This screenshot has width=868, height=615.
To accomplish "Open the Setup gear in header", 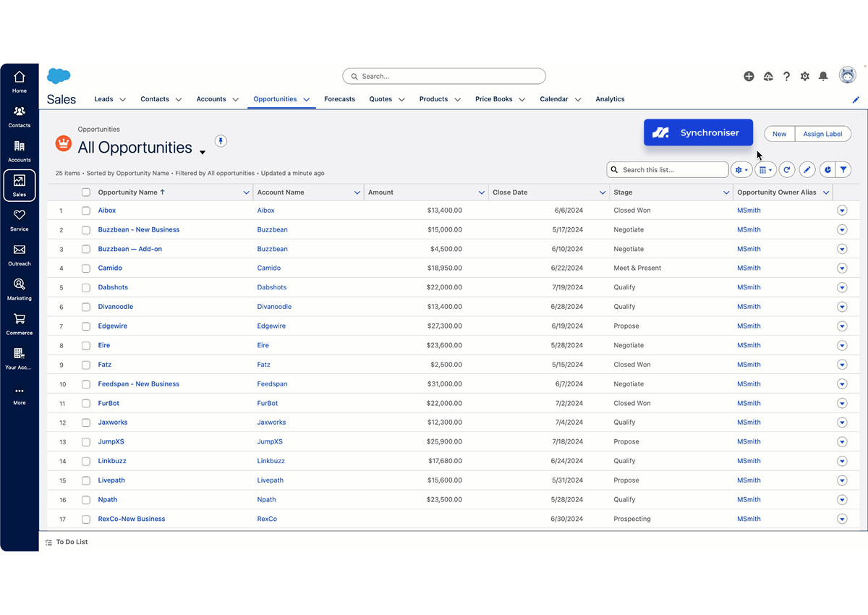I will click(x=805, y=76).
